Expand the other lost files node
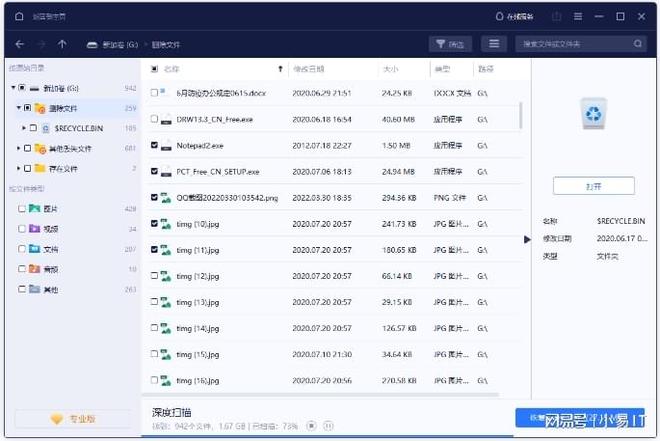This screenshot has width=660, height=441. coord(19,148)
